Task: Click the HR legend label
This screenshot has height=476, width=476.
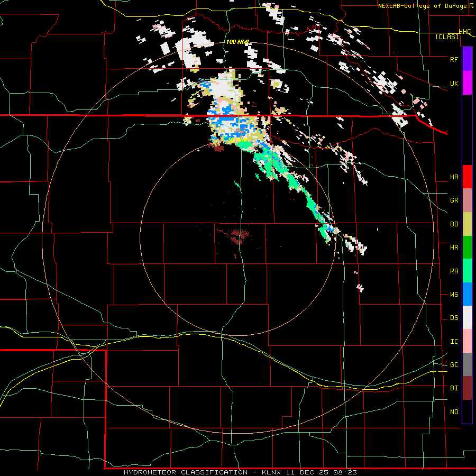Action: [454, 248]
